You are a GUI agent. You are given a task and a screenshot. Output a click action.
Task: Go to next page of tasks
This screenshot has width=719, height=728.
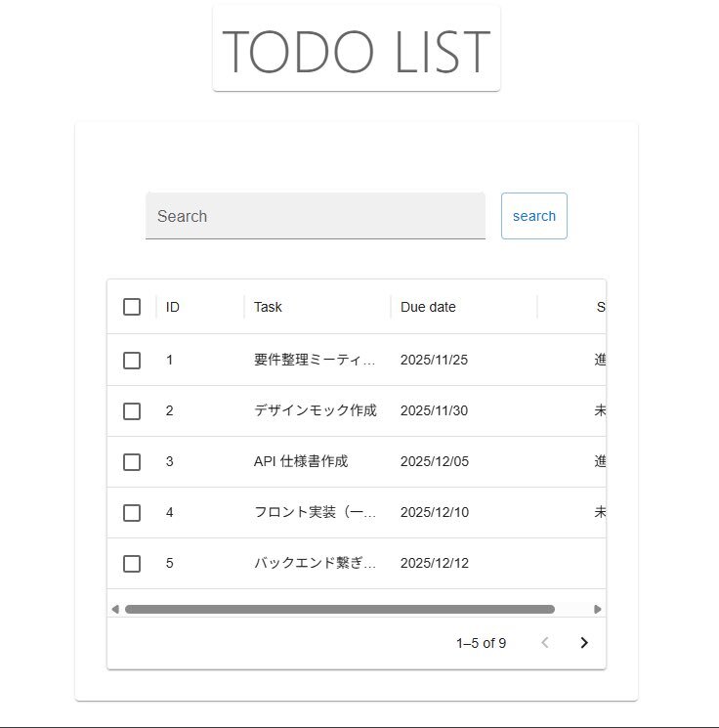[584, 643]
